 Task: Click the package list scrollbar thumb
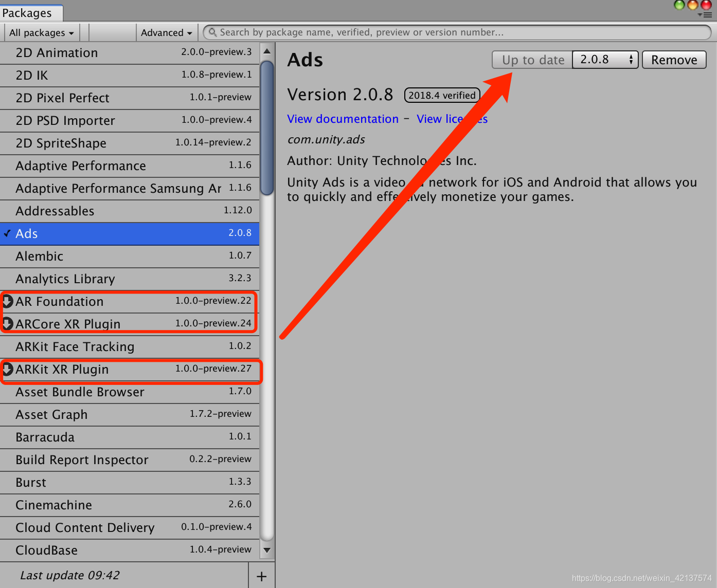(267, 128)
